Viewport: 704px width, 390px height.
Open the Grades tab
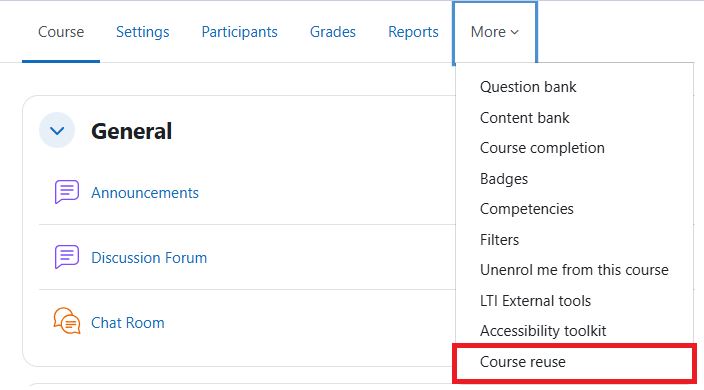pos(333,32)
